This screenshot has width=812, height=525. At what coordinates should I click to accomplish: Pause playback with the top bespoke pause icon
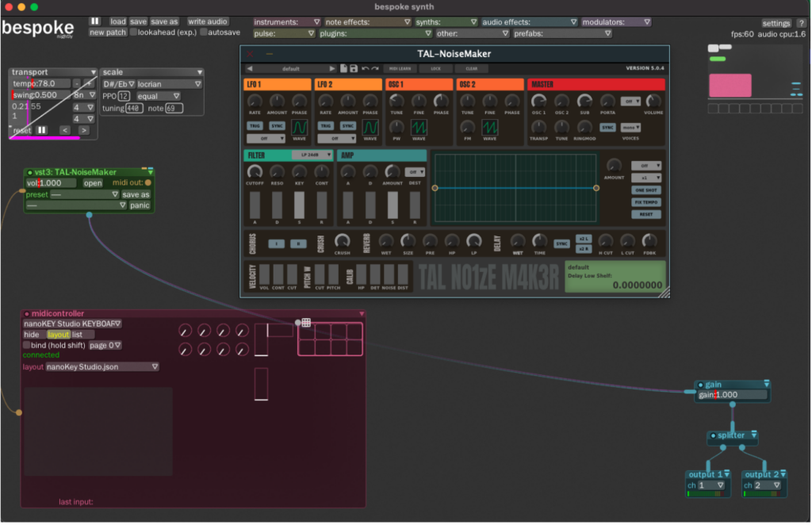pyautogui.click(x=94, y=21)
